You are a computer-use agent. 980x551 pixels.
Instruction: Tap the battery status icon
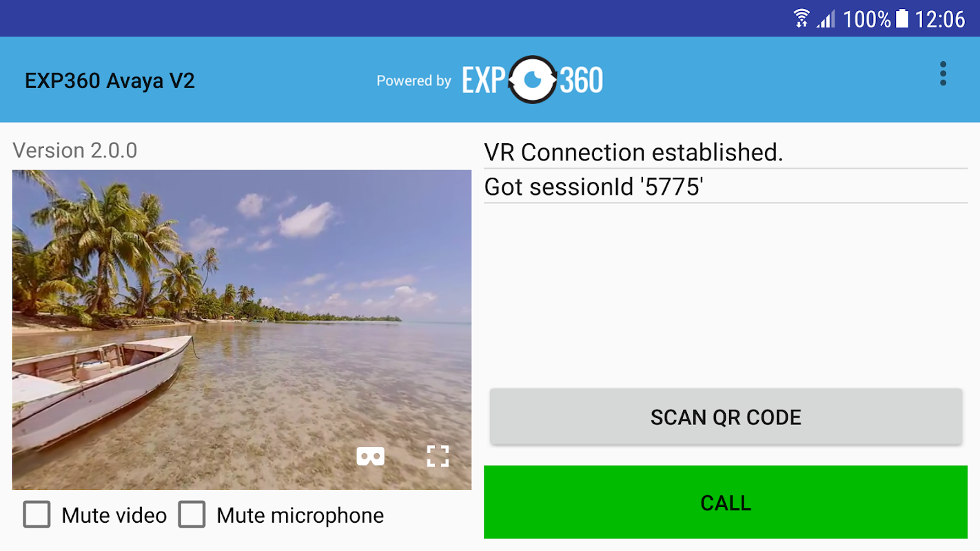[x=901, y=19]
